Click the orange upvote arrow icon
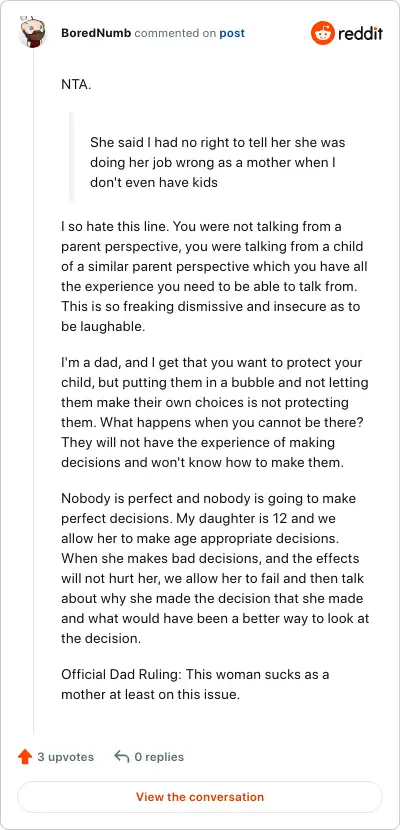 click(x=25, y=757)
